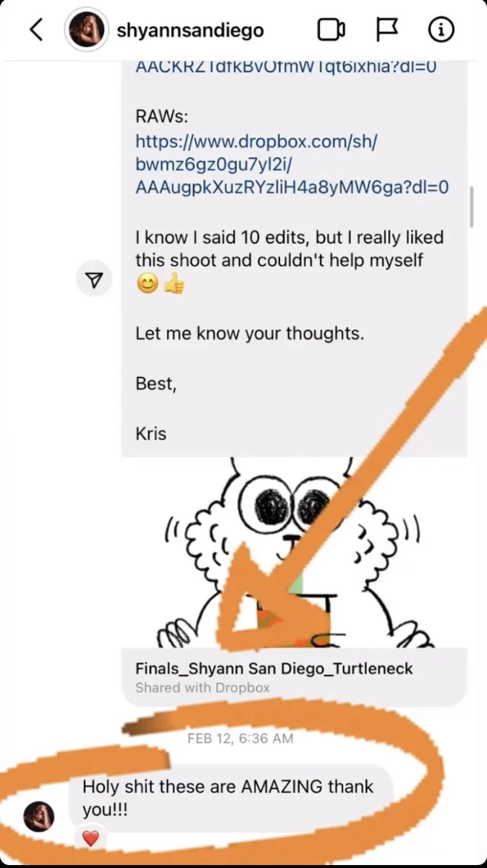Open shyannsandiego username in header
The image size is (487, 868).
(x=191, y=30)
